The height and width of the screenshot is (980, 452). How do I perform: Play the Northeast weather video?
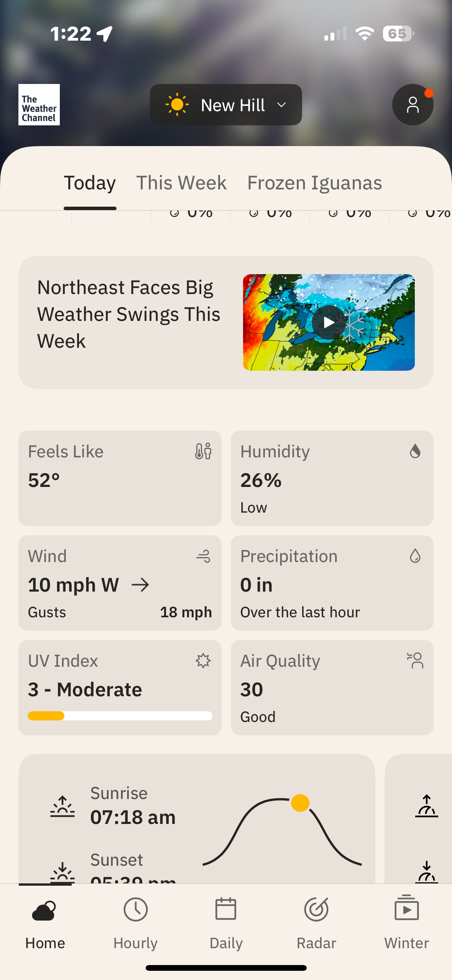click(x=329, y=322)
